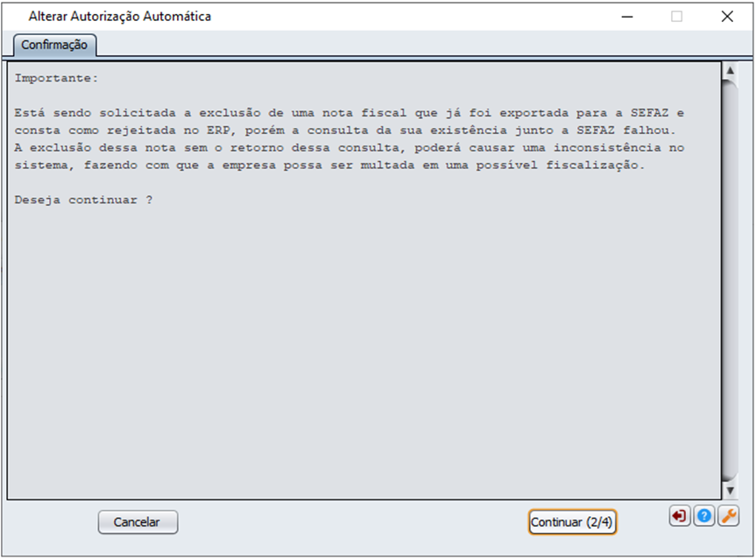The width and height of the screenshot is (756, 559).
Task: Click the line starting 'Está sendo solicitada'
Action: point(349,113)
